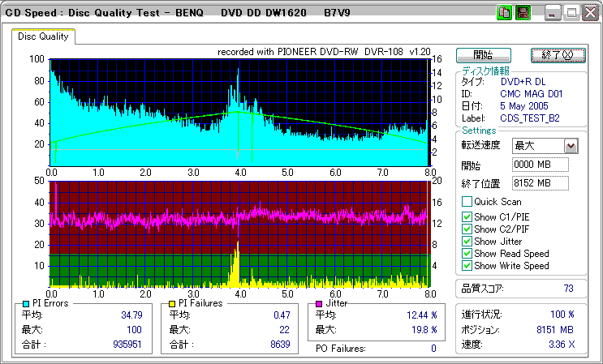Select the Disc Quality tab

44,36
